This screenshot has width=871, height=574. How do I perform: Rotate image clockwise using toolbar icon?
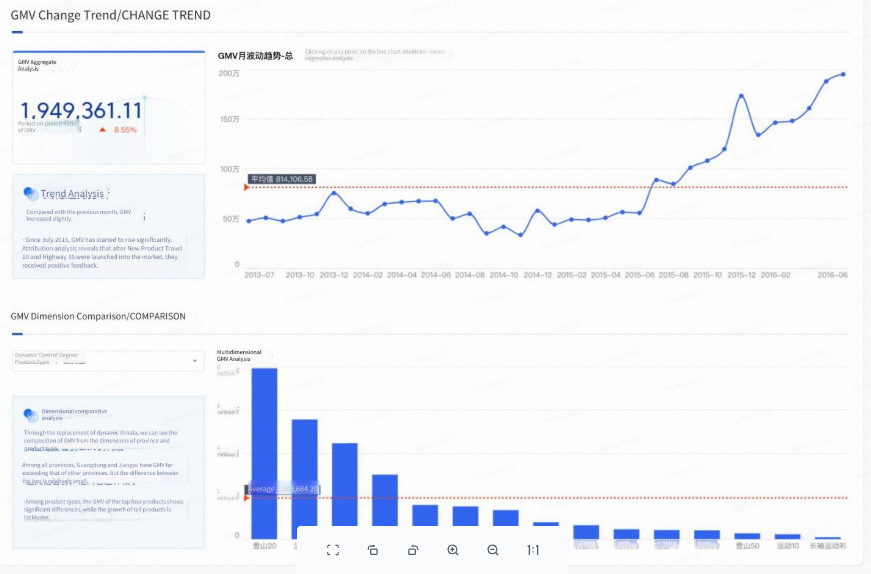tap(413, 550)
